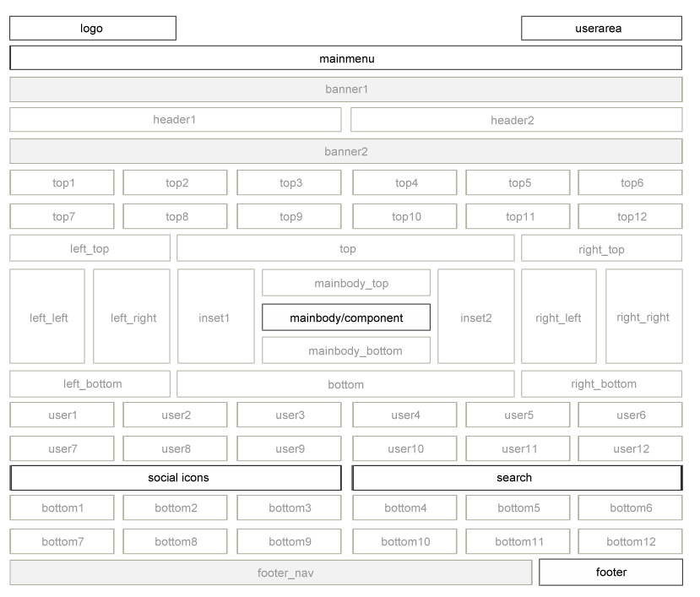The width and height of the screenshot is (700, 597).
Task: Select the top4 position box
Action: coord(405,182)
